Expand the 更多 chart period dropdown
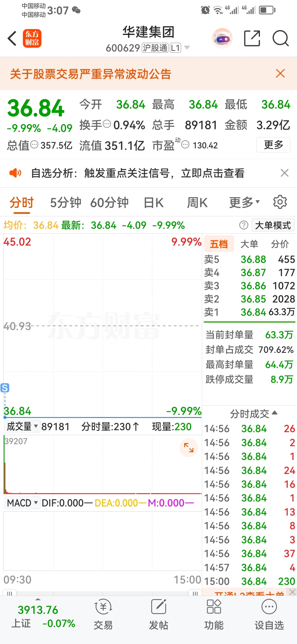This screenshot has height=644, width=297. [244, 203]
